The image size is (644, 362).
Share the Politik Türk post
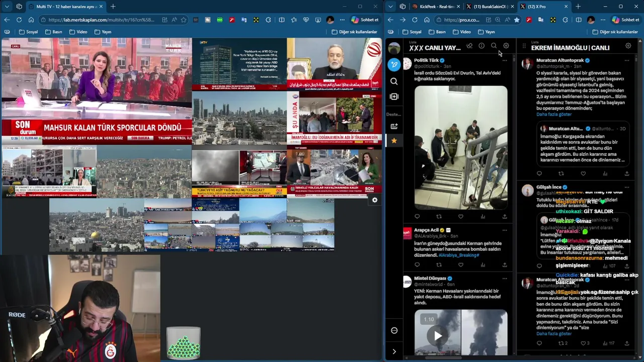tap(505, 217)
